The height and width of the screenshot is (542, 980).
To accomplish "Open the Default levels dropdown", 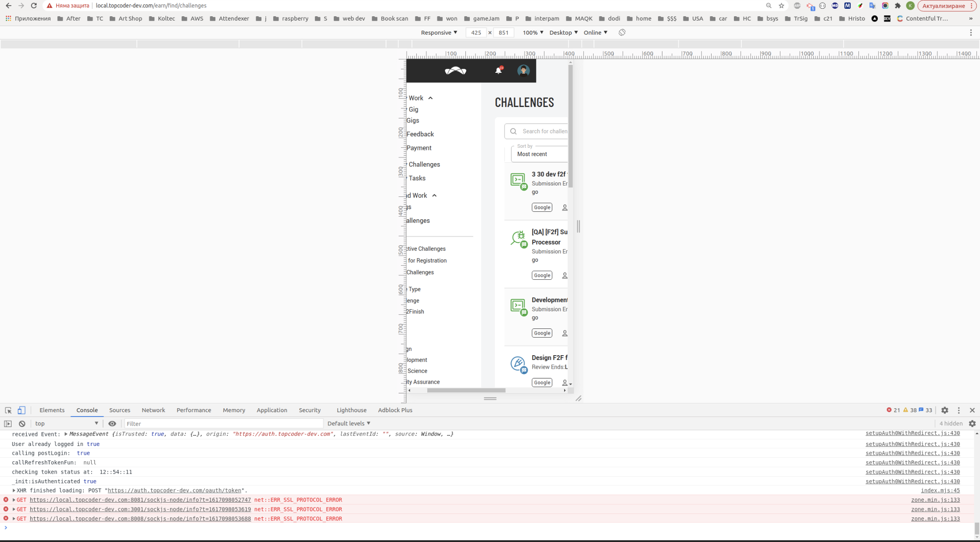I will (x=349, y=423).
